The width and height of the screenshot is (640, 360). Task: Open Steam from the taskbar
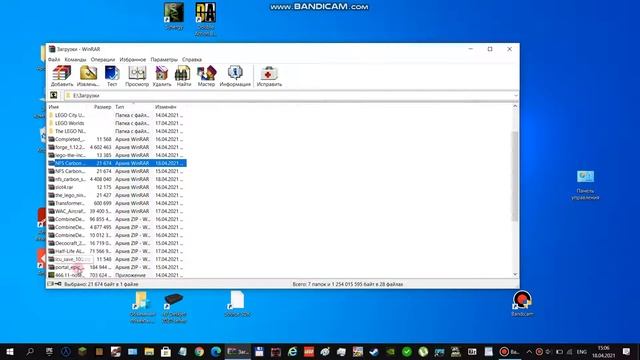click(374, 351)
